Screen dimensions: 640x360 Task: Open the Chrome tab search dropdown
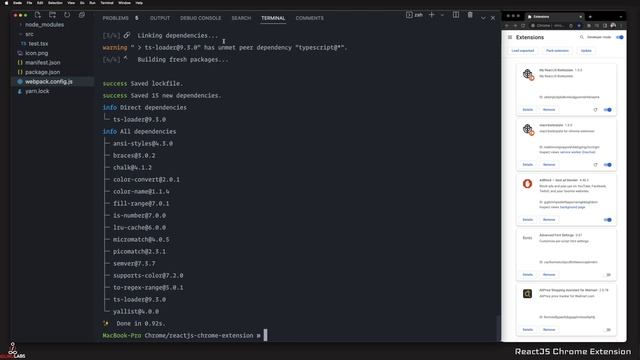(620, 17)
